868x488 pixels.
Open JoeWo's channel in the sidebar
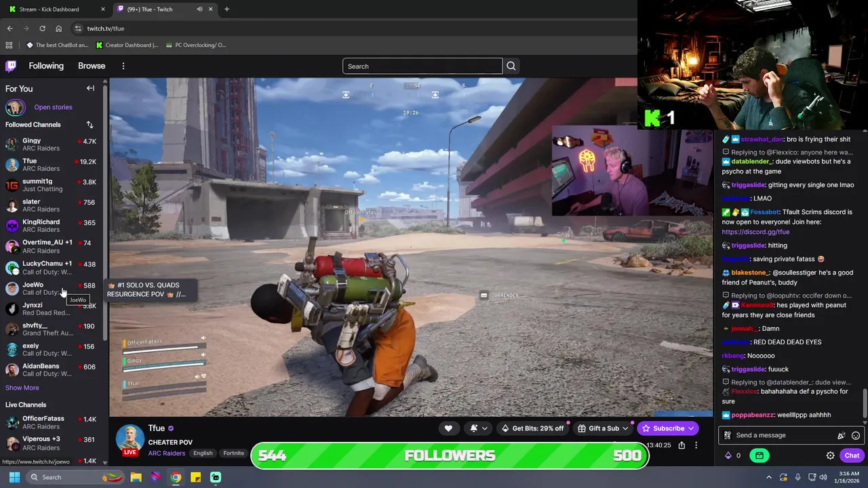[51, 288]
